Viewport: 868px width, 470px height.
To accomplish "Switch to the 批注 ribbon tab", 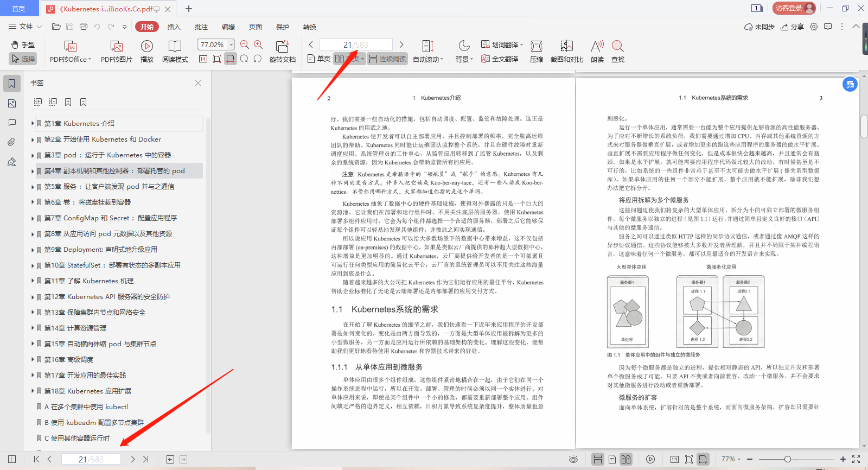I will (x=201, y=27).
